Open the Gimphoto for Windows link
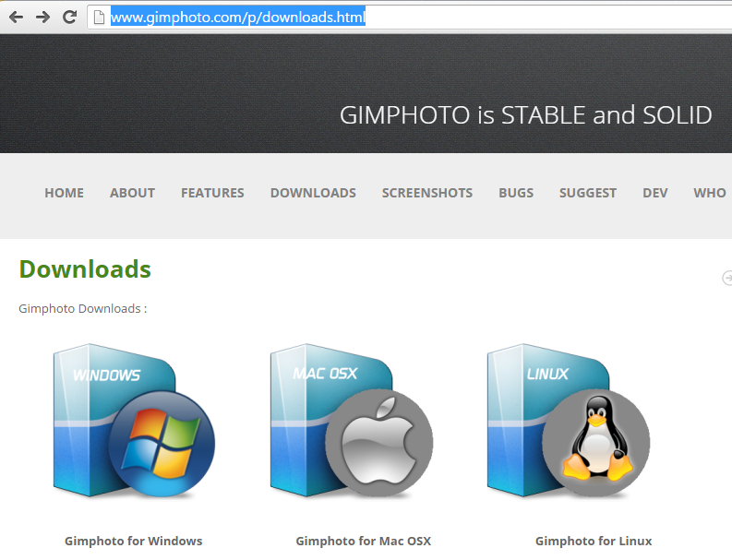The height and width of the screenshot is (560, 732). pos(134,541)
